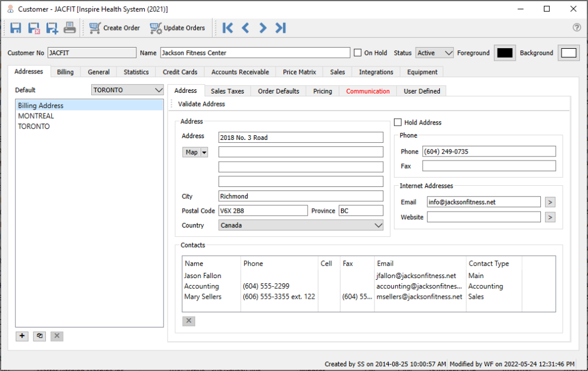The width and height of the screenshot is (588, 371).
Task: Select MONTREAL in the address list
Action: pos(36,116)
